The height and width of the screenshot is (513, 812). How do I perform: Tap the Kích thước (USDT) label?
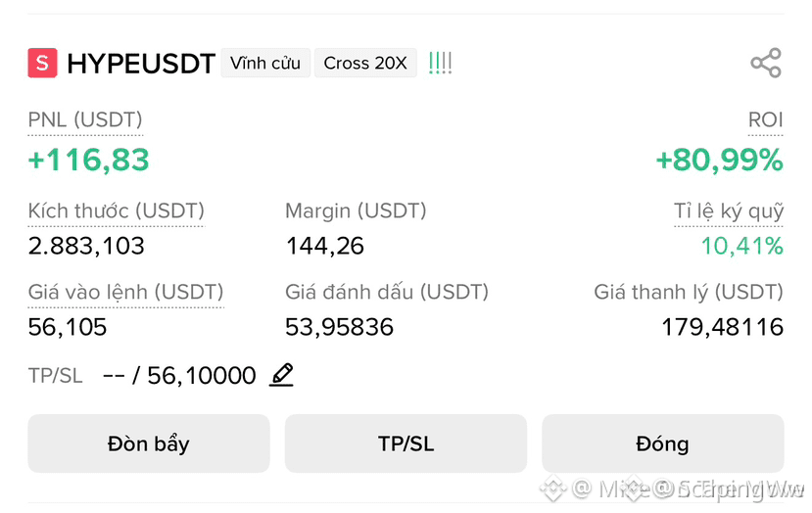click(x=117, y=211)
